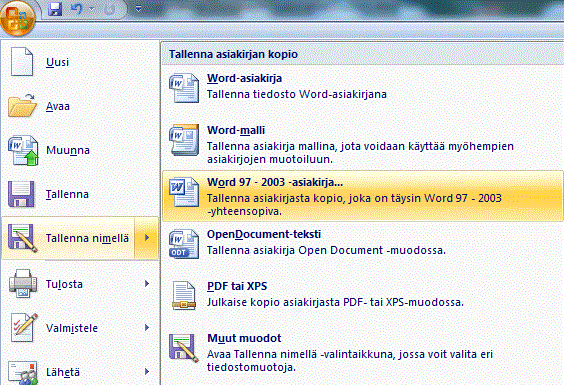Click the Lähetä envelope people icon
The width and height of the screenshot is (564, 385).
point(23,372)
